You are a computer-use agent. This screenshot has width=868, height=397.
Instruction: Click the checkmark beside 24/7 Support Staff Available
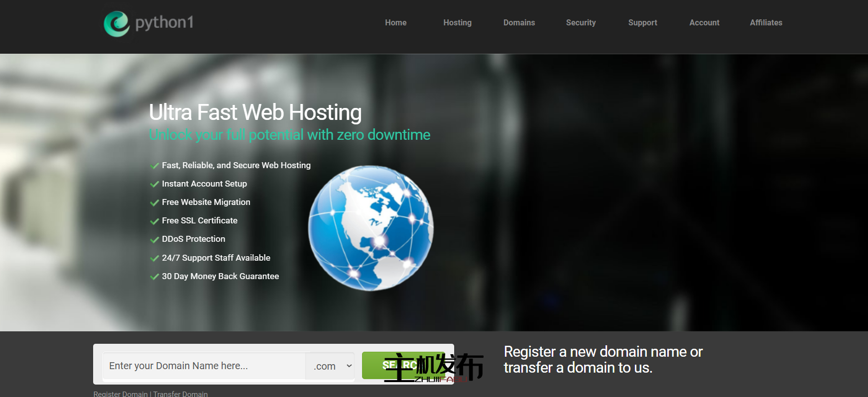click(154, 258)
